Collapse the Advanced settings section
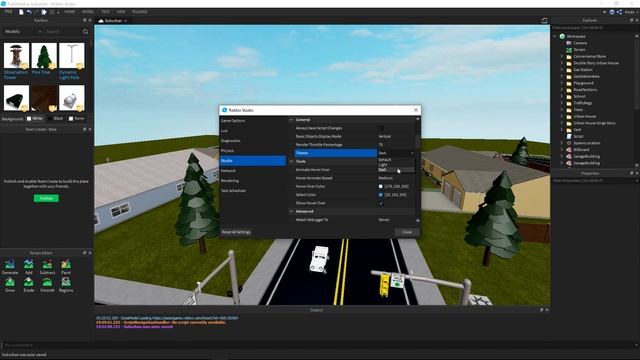Image resolution: width=640 pixels, height=360 pixels. [x=291, y=211]
